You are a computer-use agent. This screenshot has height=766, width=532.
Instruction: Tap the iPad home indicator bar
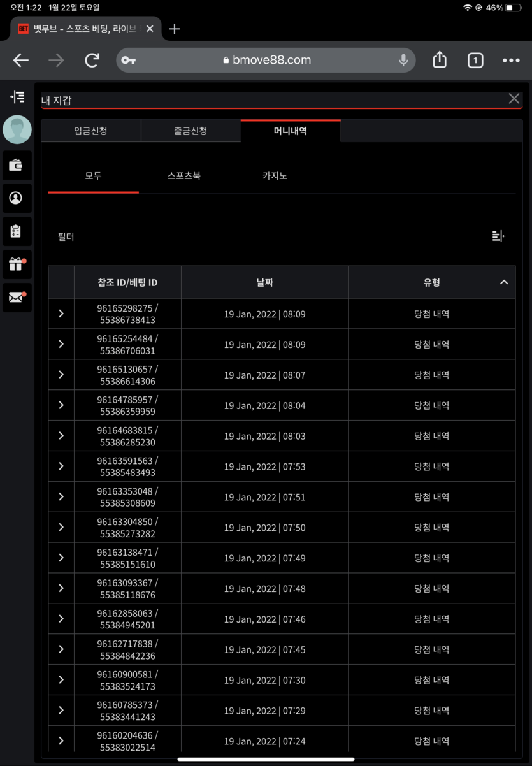(x=266, y=760)
